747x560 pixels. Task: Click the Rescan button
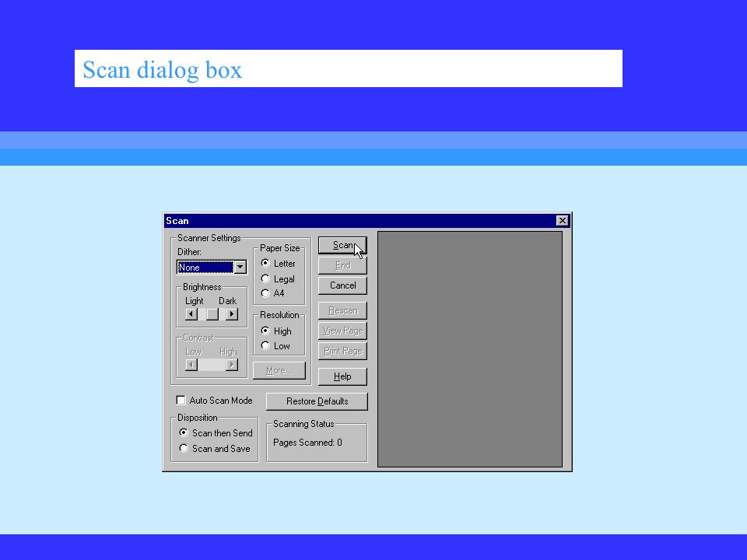point(342,310)
